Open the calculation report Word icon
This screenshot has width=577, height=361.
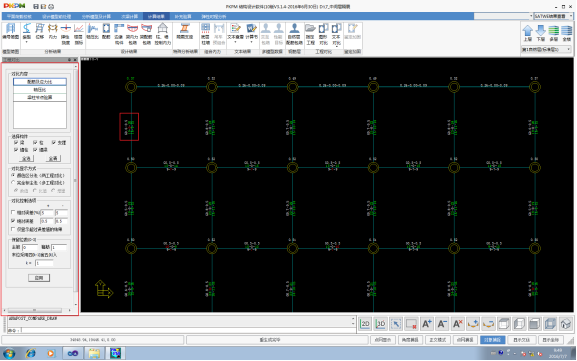click(252, 33)
